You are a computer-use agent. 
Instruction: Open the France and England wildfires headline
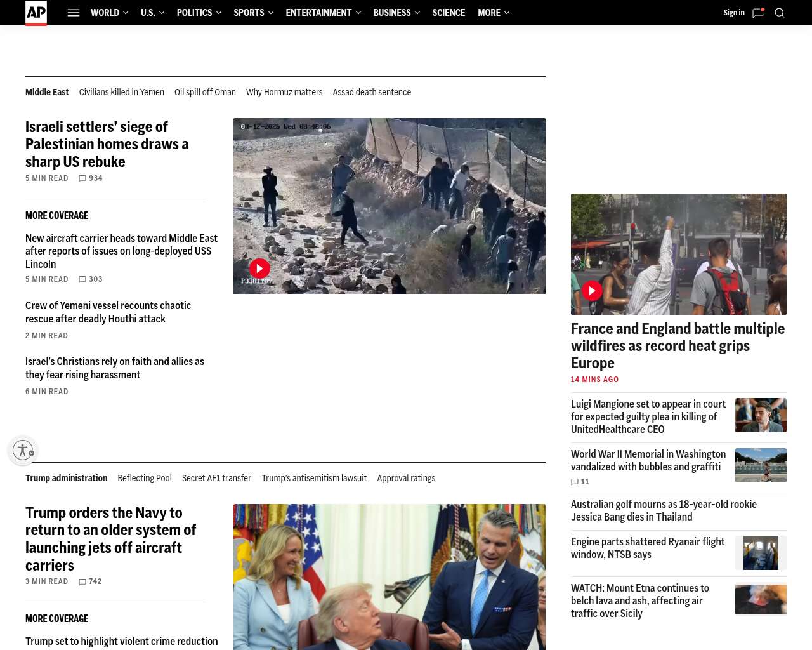click(x=678, y=346)
